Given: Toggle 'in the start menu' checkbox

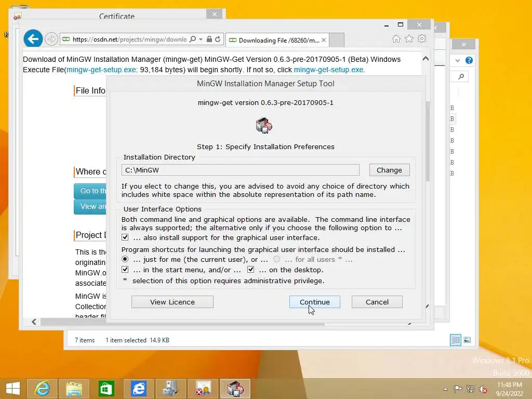Looking at the screenshot, I should pos(125,270).
